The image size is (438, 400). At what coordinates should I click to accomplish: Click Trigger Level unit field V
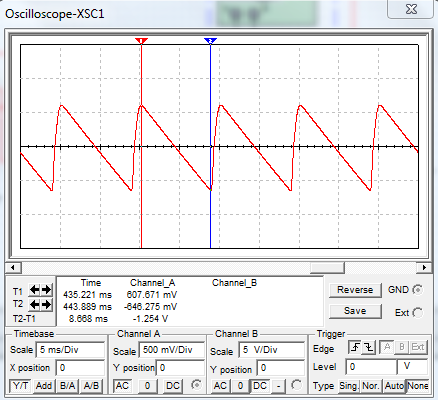pyautogui.click(x=412, y=367)
